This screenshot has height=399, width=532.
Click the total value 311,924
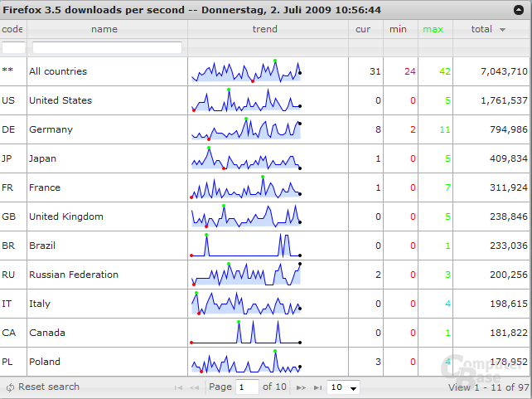[x=509, y=187]
